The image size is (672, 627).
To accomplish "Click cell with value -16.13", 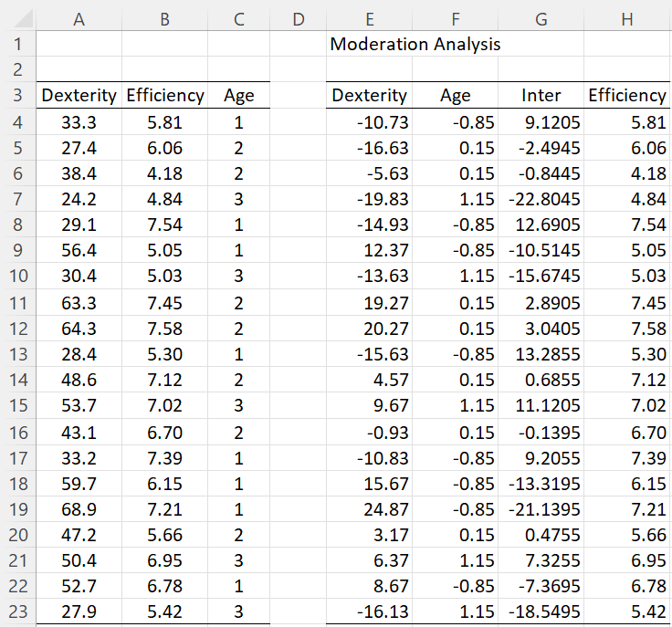I will tap(370, 611).
